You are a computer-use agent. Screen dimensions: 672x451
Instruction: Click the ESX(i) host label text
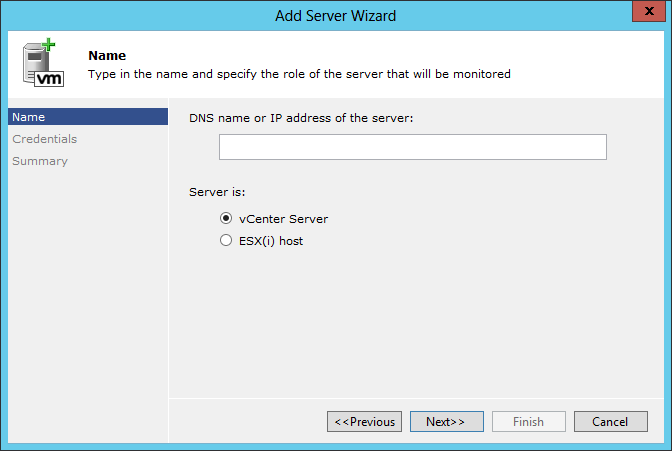click(x=271, y=241)
